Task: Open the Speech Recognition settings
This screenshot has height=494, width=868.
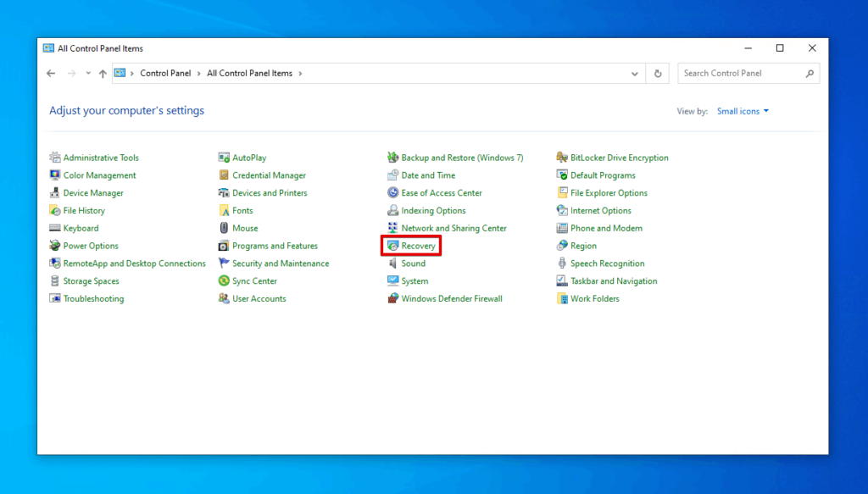Action: pyautogui.click(x=607, y=263)
